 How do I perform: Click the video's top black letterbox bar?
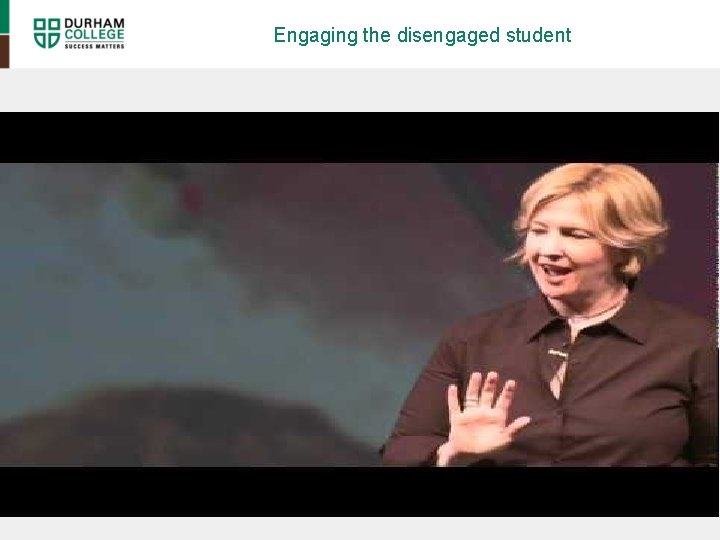pyautogui.click(x=360, y=137)
